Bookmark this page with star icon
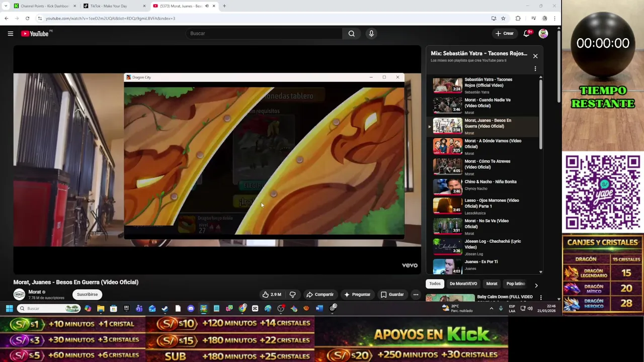This screenshot has width=644, height=362. [503, 18]
